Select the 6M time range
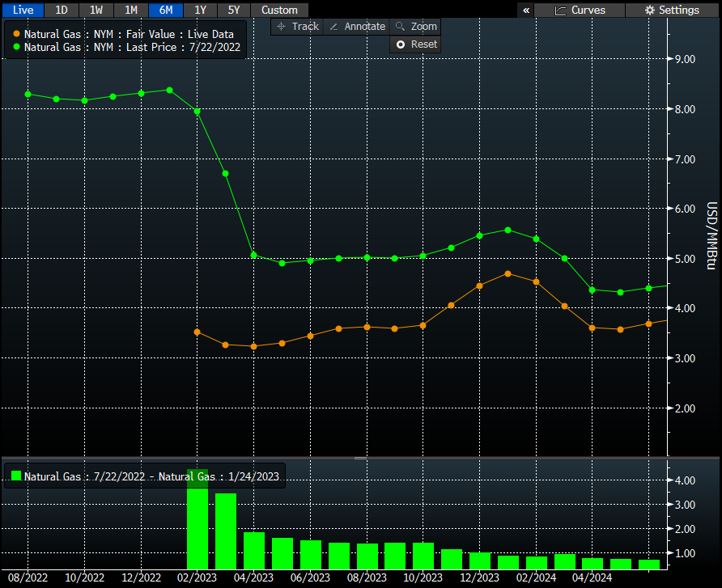 [x=166, y=10]
